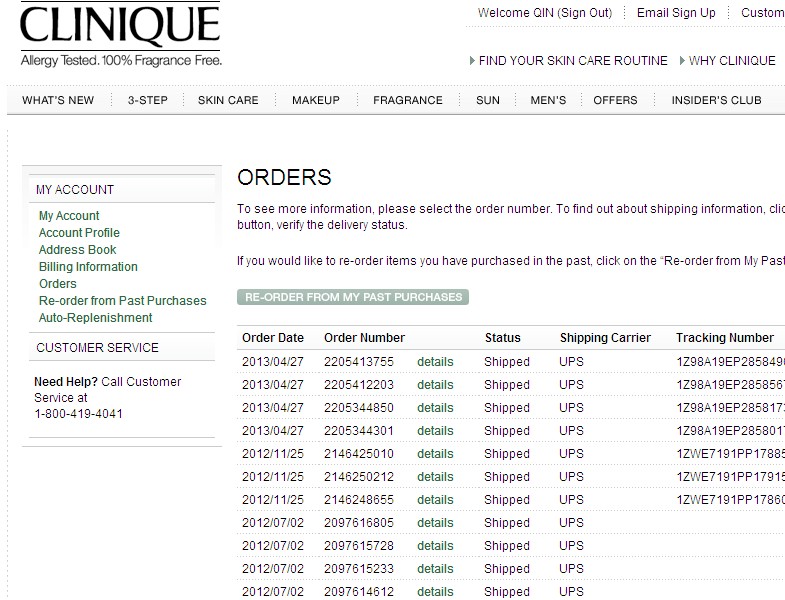Viewport: 785px width, 600px height.
Task: Click Re-Order From My Past Purchases button
Action: 353,297
